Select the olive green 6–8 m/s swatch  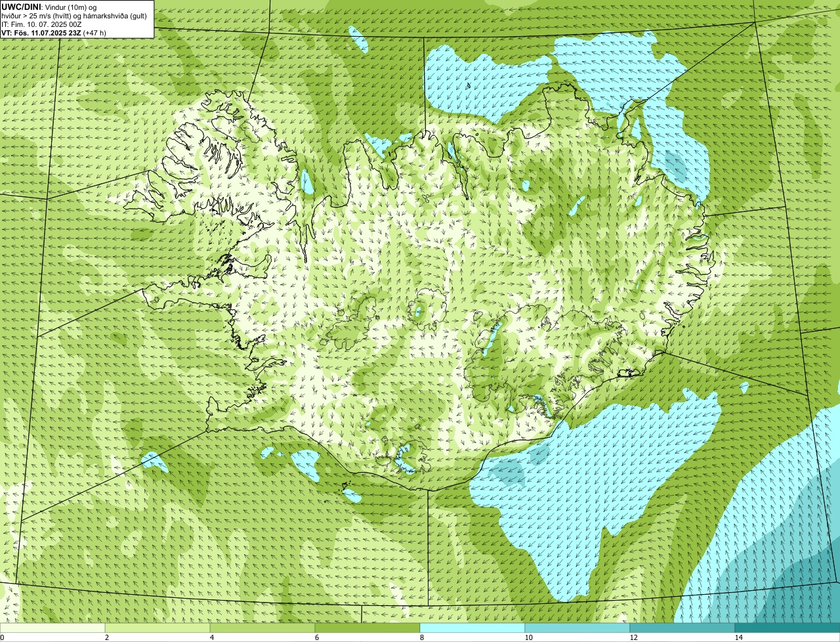(x=367, y=628)
